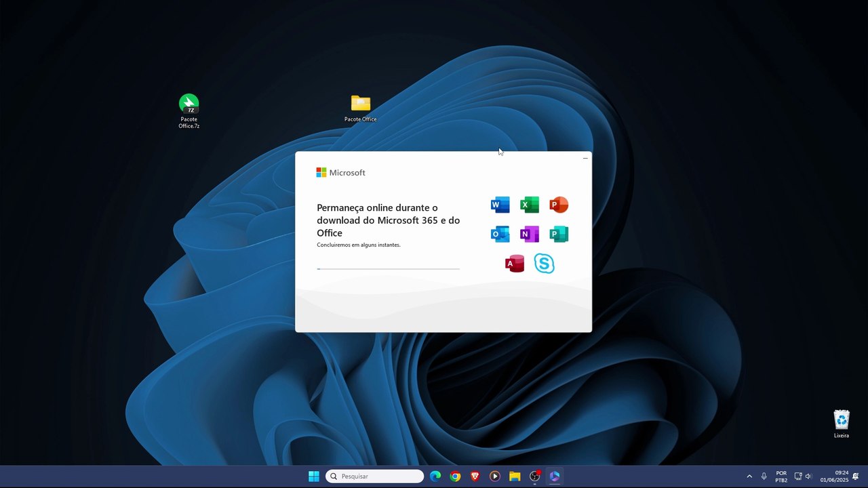Select the Pacote Office.7z archive on the desktop
This screenshot has width=868, height=488.
pos(189,111)
